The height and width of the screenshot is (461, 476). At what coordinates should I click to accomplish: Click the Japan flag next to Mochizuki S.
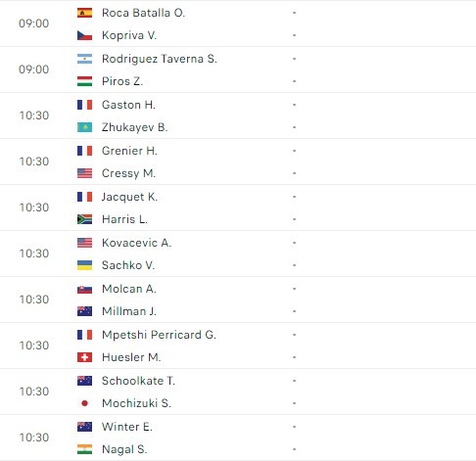coord(84,403)
